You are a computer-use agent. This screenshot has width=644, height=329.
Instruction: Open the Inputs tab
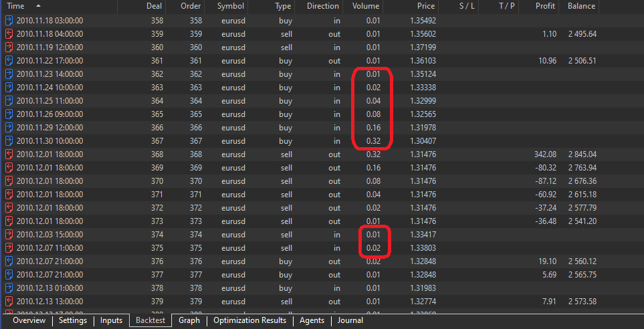111,321
